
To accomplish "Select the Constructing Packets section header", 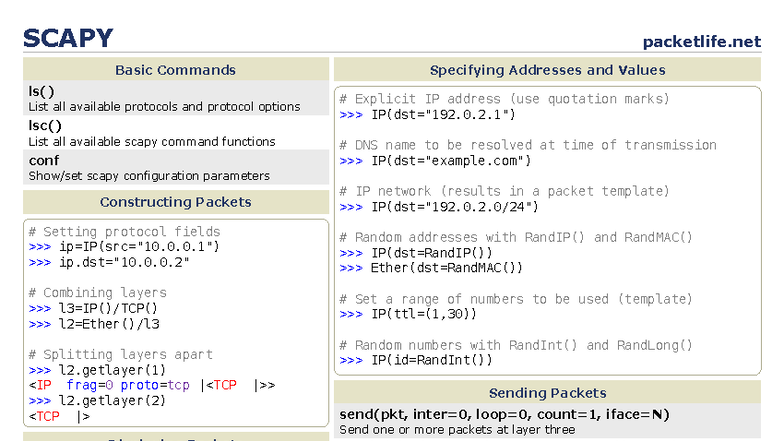I will tap(176, 202).
